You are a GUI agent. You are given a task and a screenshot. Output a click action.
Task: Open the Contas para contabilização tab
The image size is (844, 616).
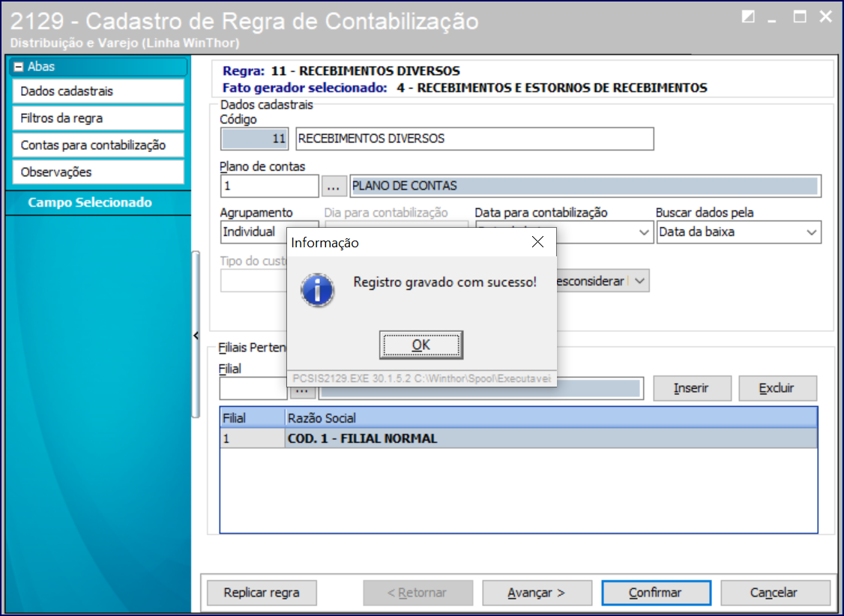point(98,145)
